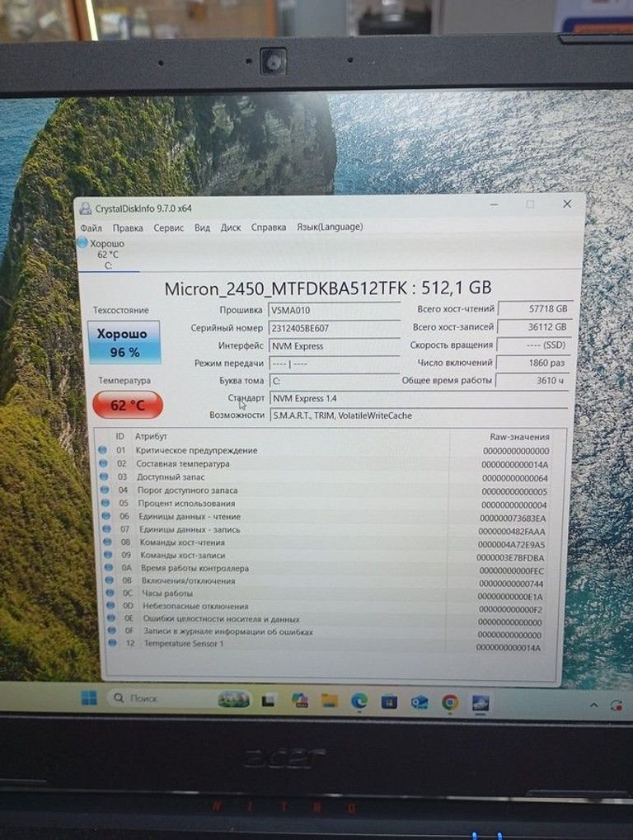The width and height of the screenshot is (633, 840).
Task: Open Outlook from the taskbar
Action: point(420,702)
